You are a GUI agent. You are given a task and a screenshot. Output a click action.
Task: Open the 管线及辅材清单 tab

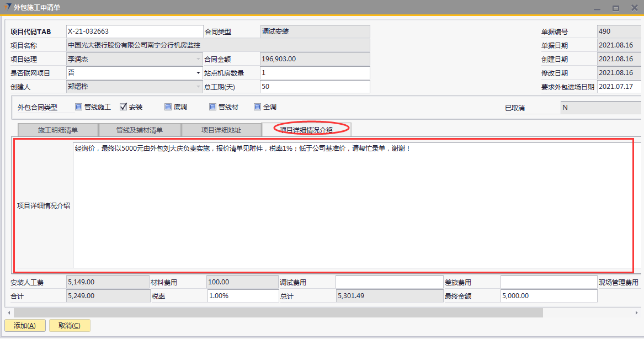tap(139, 130)
